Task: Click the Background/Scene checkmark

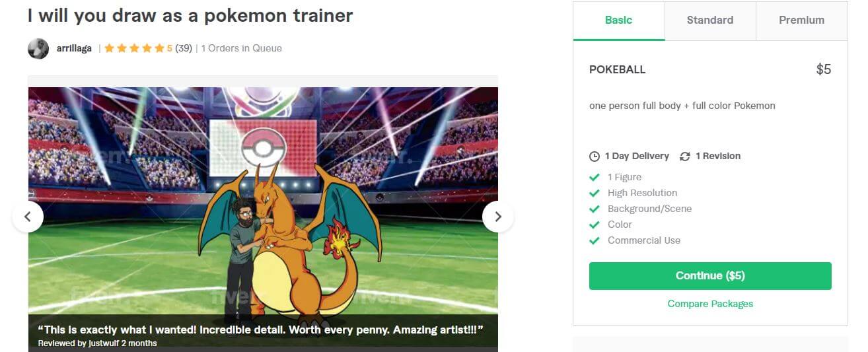Action: click(x=595, y=209)
